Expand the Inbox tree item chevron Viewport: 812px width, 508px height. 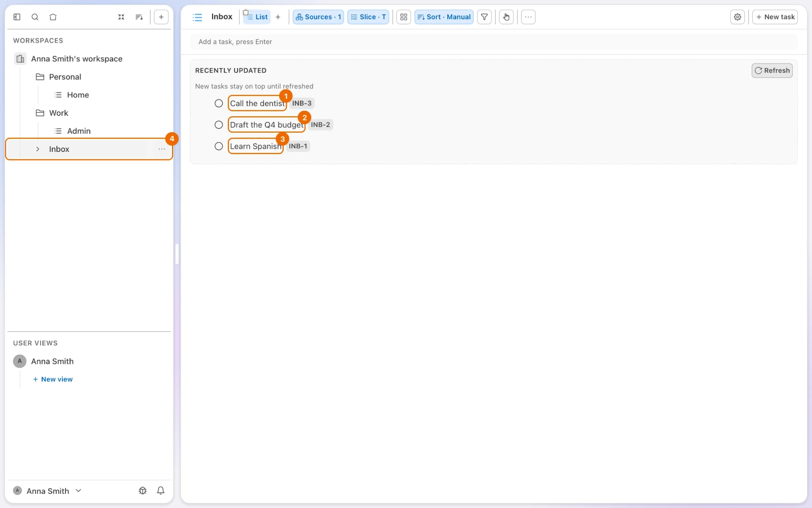[x=38, y=149]
